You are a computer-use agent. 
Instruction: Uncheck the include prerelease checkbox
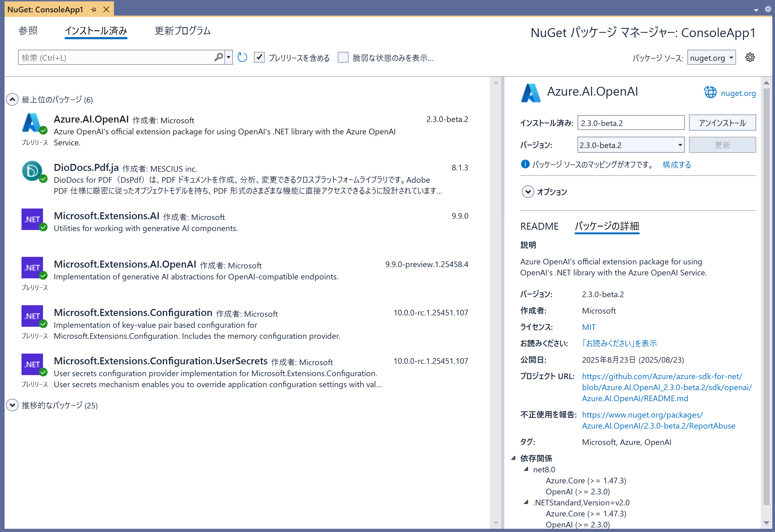pos(259,57)
